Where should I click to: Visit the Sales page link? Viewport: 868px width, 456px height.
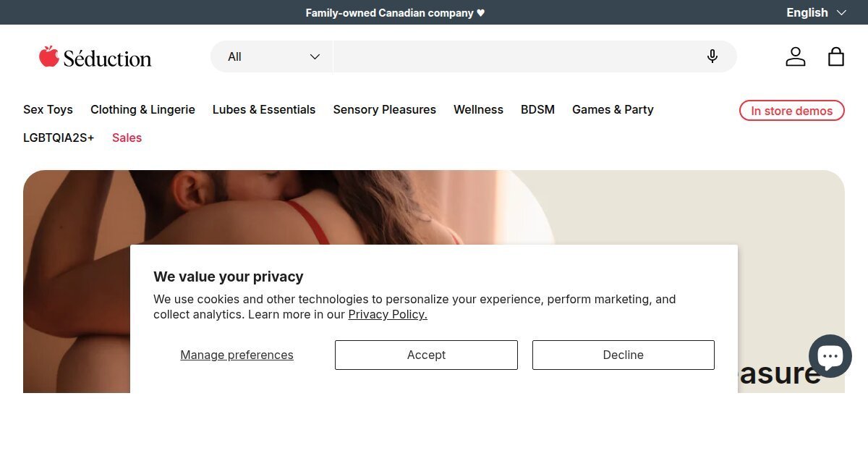(x=127, y=138)
